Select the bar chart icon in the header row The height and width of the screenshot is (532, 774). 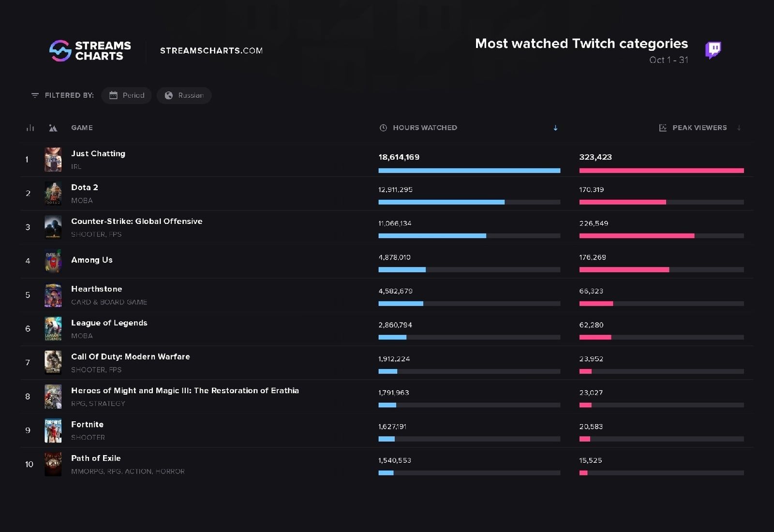30,128
